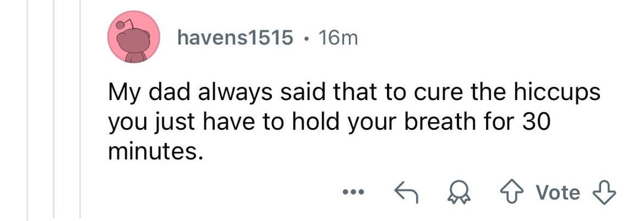Image resolution: width=644 pixels, height=221 pixels.
Task: Click the word 'minutes.' in the comment
Action: click(x=156, y=152)
